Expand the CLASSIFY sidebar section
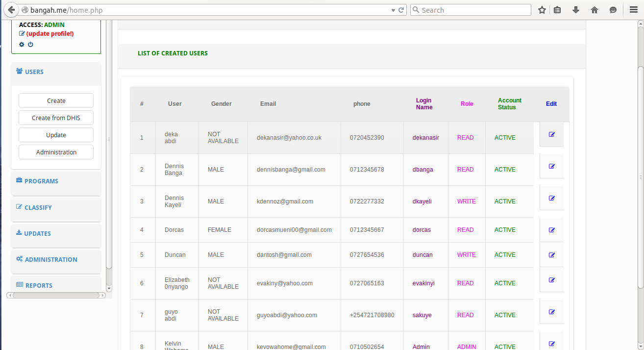This screenshot has height=350, width=644. point(56,208)
